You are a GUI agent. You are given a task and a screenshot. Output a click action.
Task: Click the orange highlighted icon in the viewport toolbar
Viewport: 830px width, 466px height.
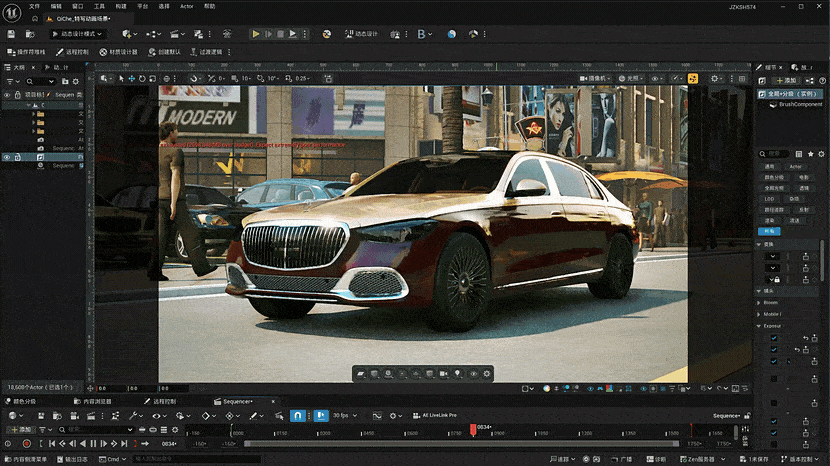coord(692,78)
